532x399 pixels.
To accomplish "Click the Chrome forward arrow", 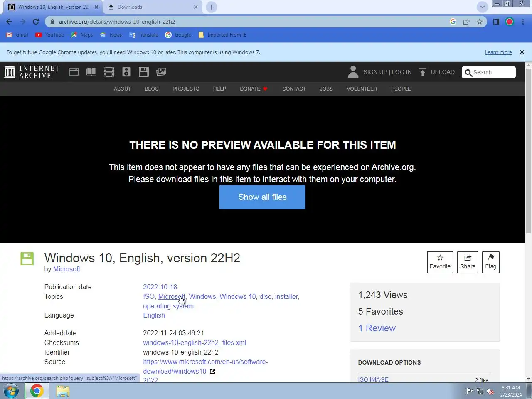I will [x=22, y=22].
